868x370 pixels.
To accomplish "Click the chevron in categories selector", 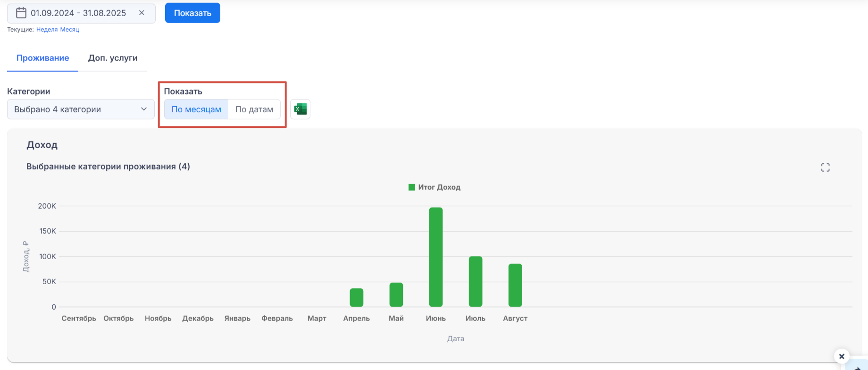I will click(x=144, y=109).
